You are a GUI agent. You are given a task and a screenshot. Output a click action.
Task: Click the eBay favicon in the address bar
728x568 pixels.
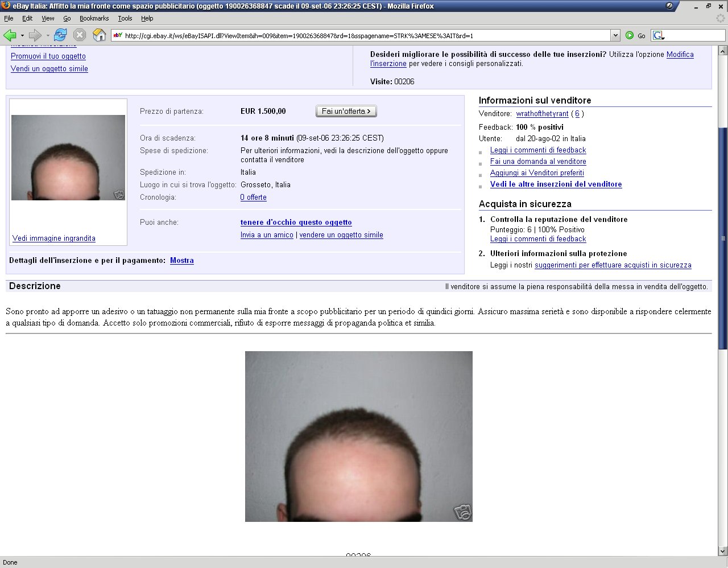tap(118, 35)
